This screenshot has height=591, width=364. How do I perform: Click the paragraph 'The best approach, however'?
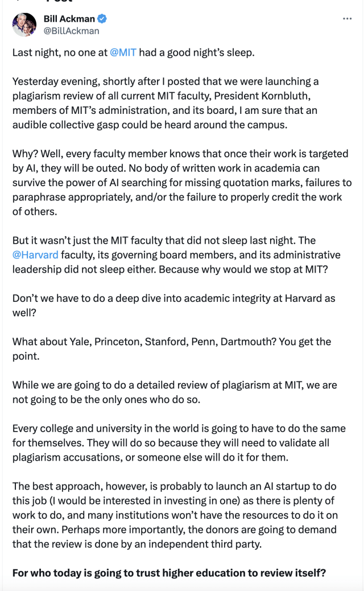(175, 515)
